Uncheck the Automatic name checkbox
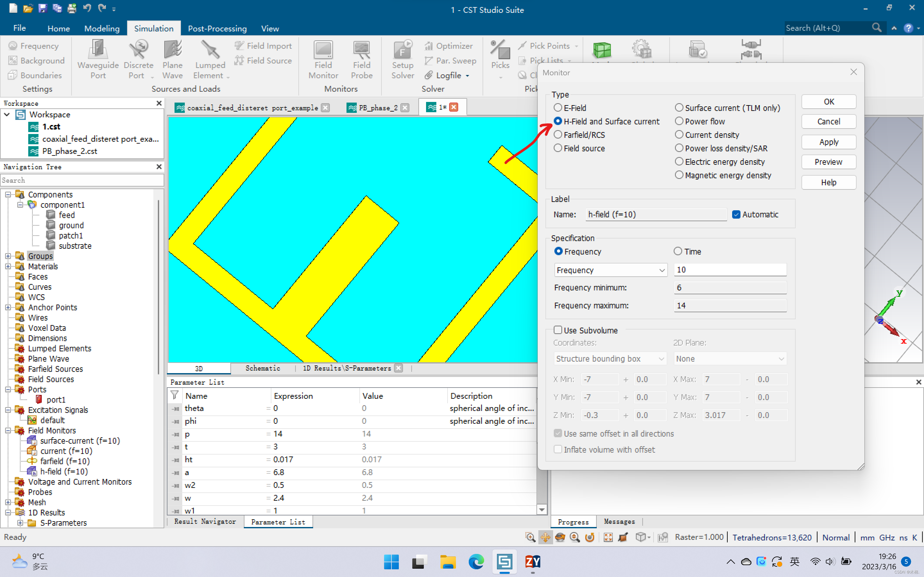Viewport: 924px width, 577px height. (736, 214)
